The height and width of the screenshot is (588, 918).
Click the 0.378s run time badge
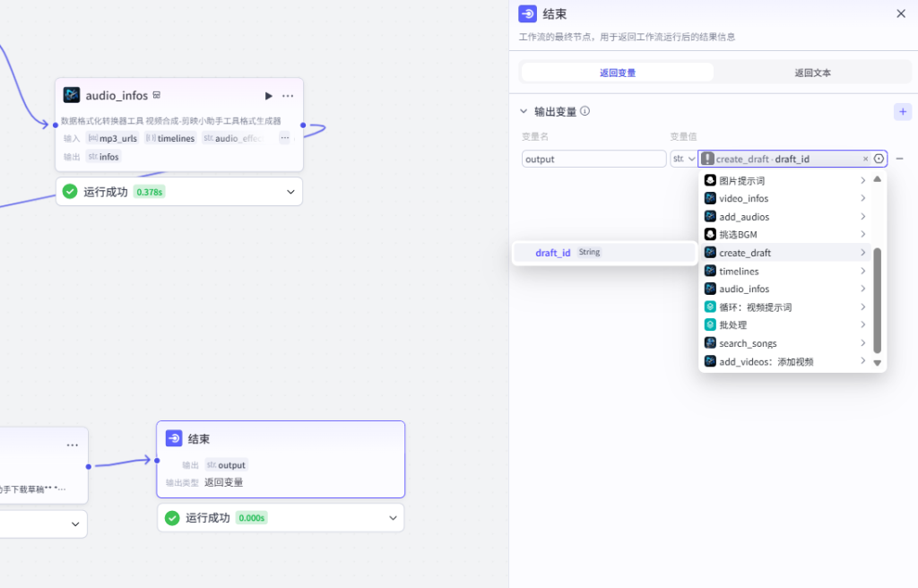click(x=150, y=192)
